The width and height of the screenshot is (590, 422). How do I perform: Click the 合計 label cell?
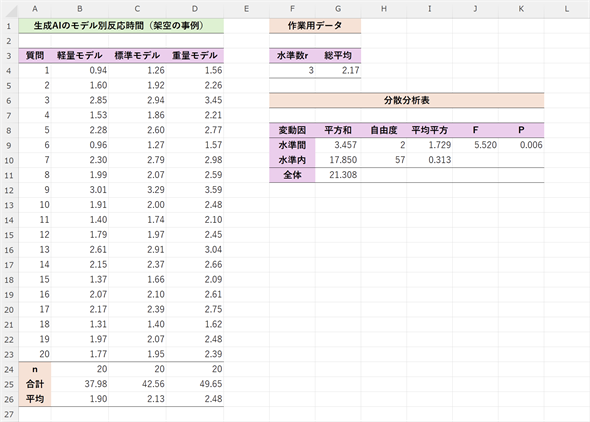[35, 384]
